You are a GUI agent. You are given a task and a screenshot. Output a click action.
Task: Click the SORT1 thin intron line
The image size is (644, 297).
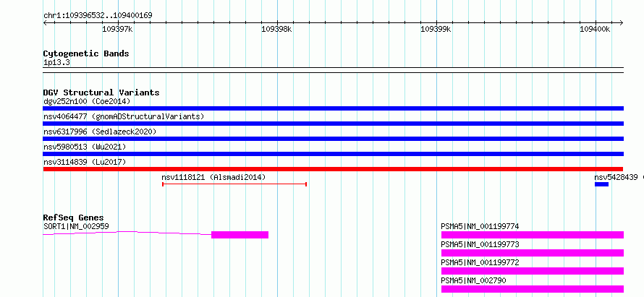click(x=127, y=233)
